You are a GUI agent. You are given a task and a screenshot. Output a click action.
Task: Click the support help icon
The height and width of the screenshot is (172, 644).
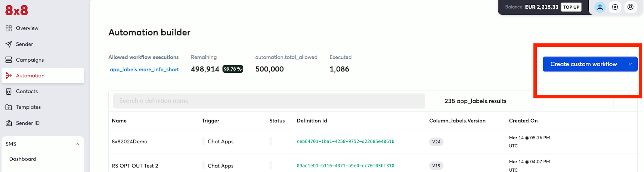point(631,7)
